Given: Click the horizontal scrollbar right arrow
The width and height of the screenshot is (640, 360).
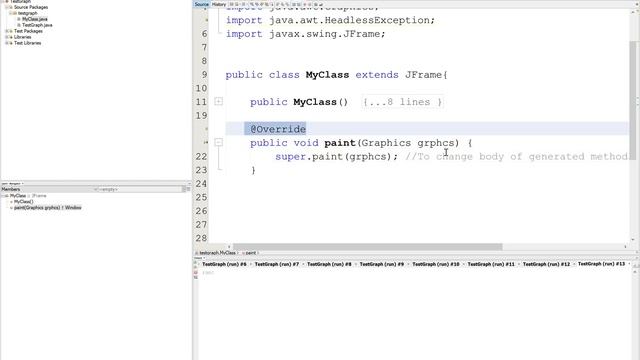Looking at the screenshot, I should (625, 247).
